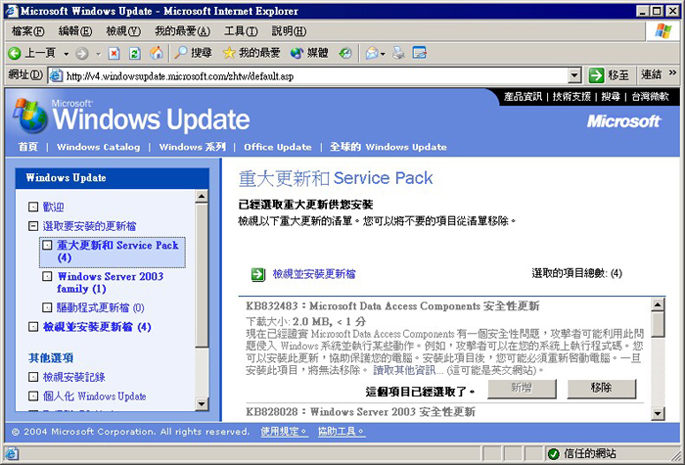This screenshot has height=465, width=685.
Task: Open the Windows 系列 navigation link
Action: tap(192, 147)
